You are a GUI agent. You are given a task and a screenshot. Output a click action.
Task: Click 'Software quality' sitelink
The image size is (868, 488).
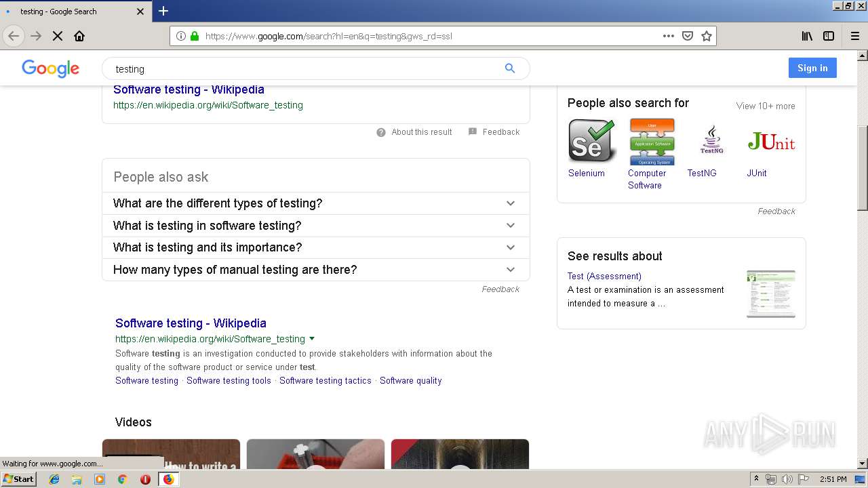(410, 381)
